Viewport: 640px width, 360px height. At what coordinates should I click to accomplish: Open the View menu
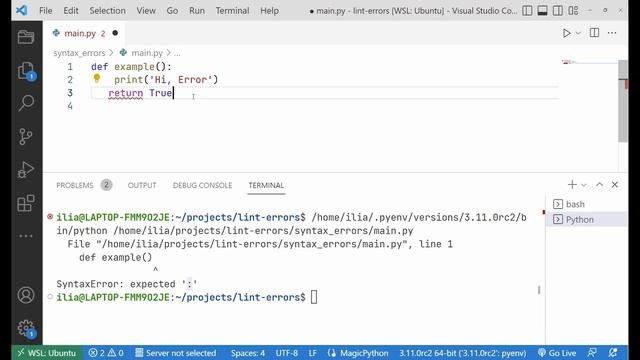tap(146, 11)
